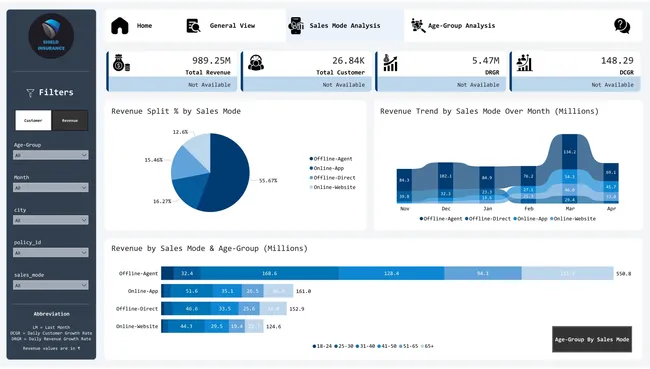
Task: Toggle the Customer view button
Action: coord(33,120)
